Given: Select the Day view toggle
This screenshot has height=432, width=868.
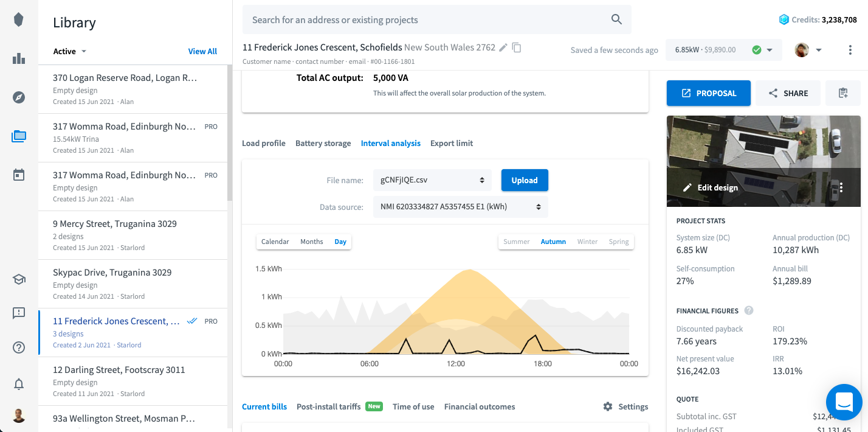Looking at the screenshot, I should [x=340, y=242].
